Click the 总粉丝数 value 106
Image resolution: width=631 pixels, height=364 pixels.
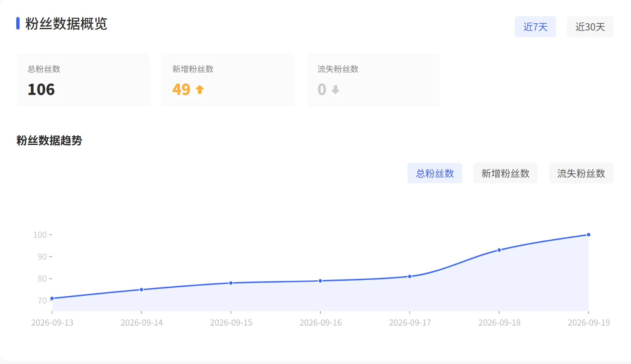pos(41,90)
